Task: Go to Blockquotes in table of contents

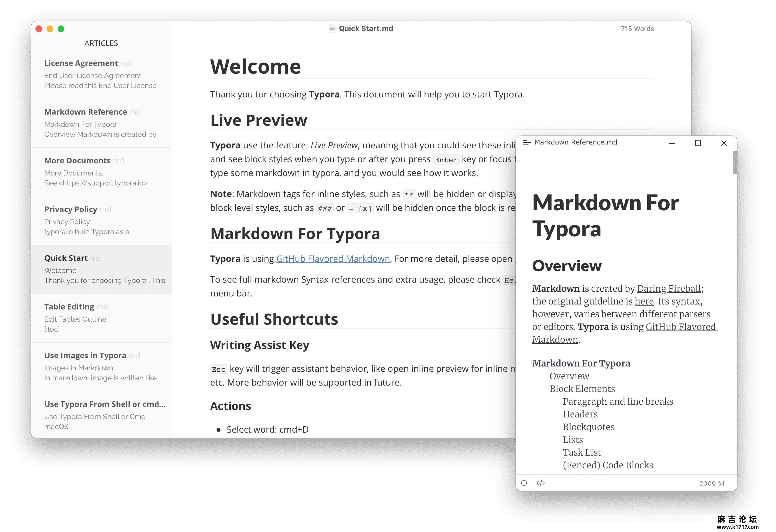Action: pos(588,427)
